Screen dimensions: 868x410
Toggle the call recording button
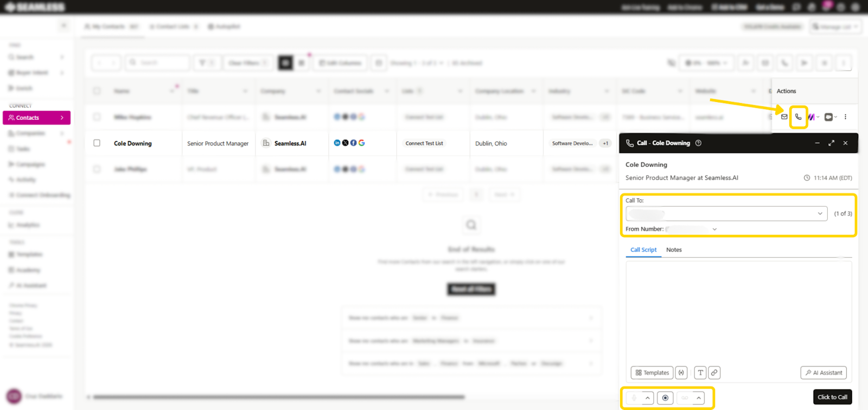[x=665, y=398]
